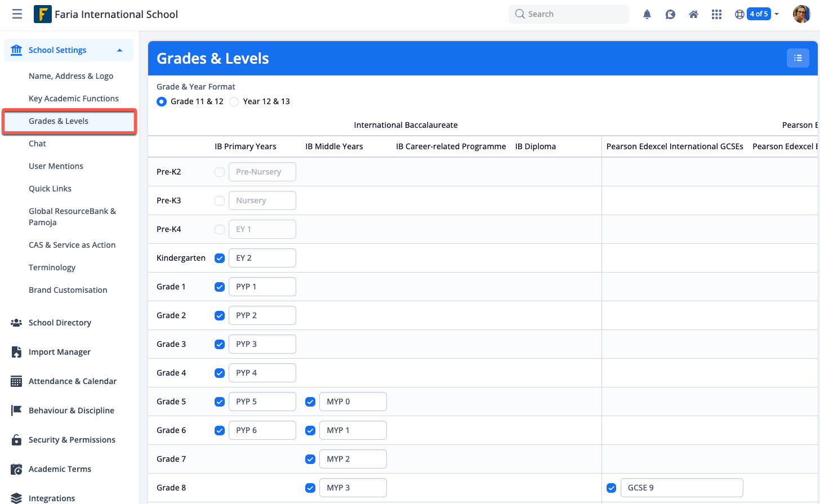Go to home via house icon
Screen dimensions: 820x504
coord(693,14)
